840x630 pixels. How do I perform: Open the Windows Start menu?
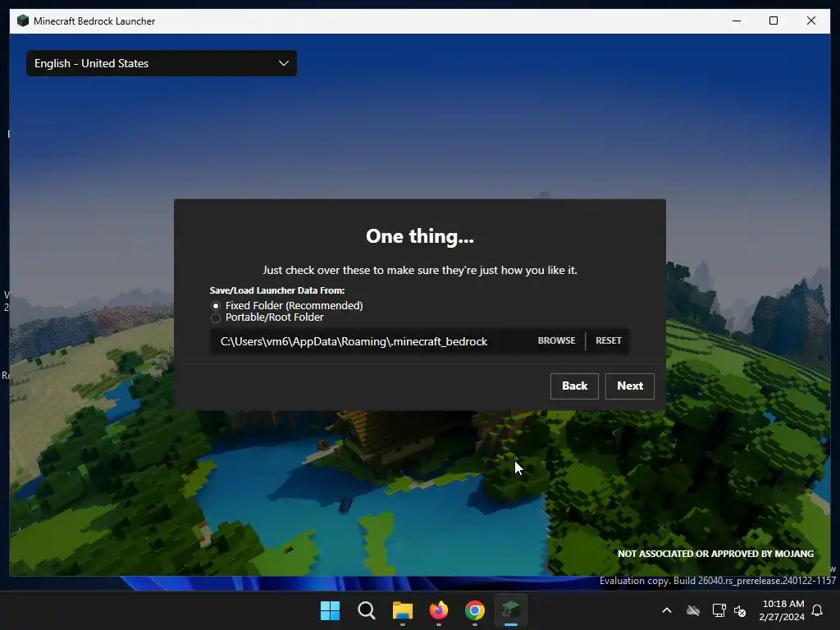[330, 610]
